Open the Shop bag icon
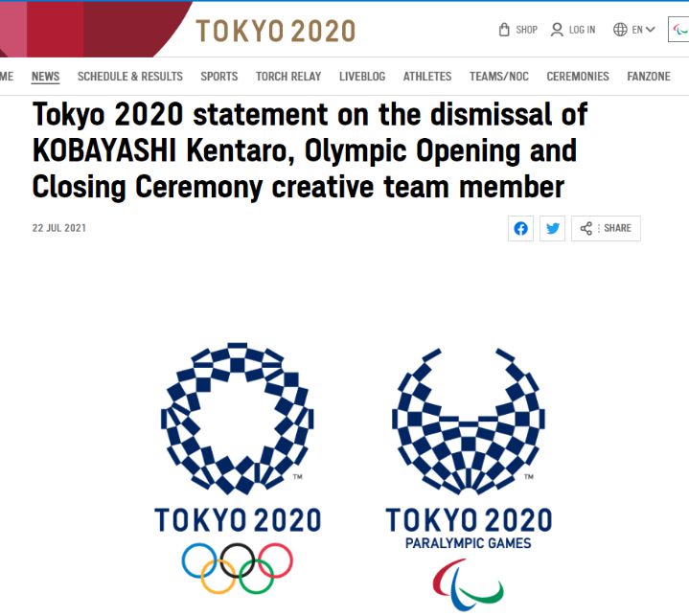The width and height of the screenshot is (689, 616). click(x=504, y=30)
